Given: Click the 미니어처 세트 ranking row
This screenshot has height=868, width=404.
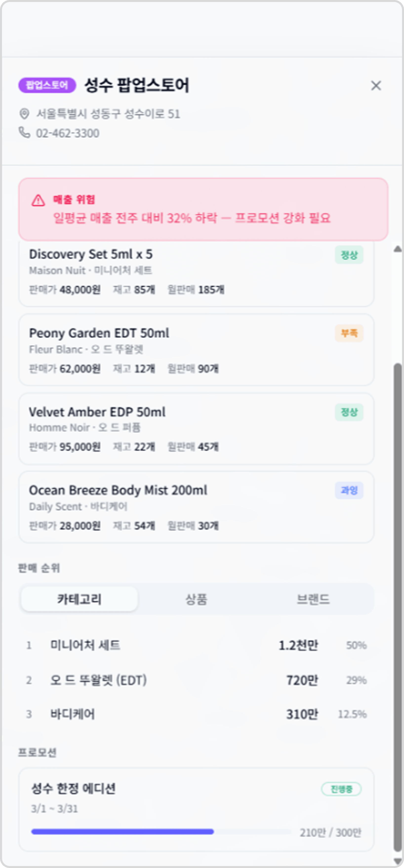Looking at the screenshot, I should coord(196,645).
